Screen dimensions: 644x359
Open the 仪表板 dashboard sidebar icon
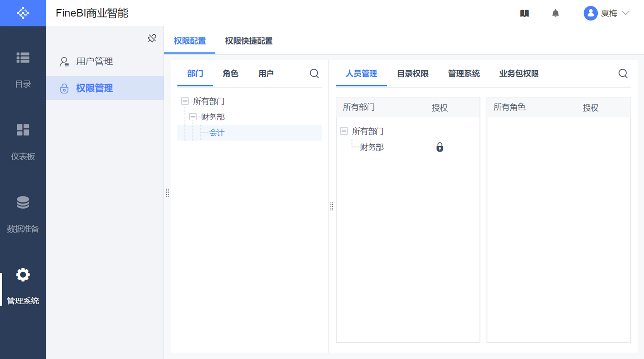[x=23, y=130]
